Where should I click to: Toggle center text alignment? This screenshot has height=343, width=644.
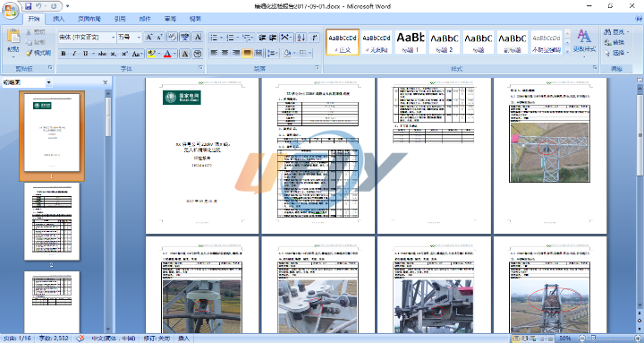click(x=225, y=53)
